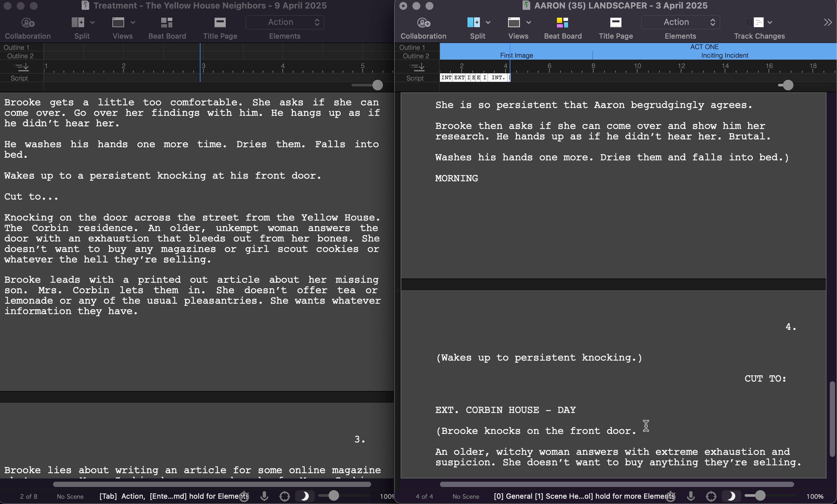This screenshot has height=504, width=837.
Task: Click the Title Page icon in the right window
Action: pyautogui.click(x=615, y=23)
